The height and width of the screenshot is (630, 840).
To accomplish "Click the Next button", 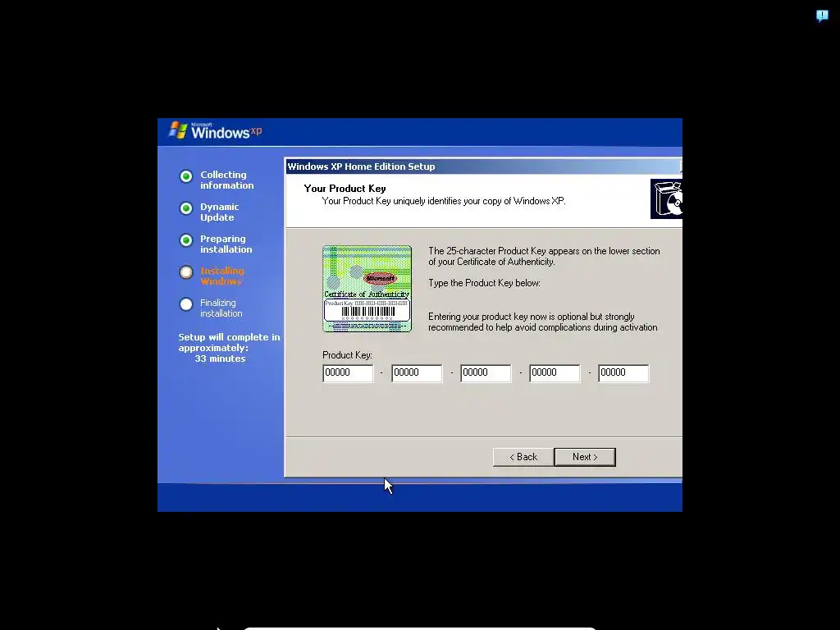I will coord(584,457).
